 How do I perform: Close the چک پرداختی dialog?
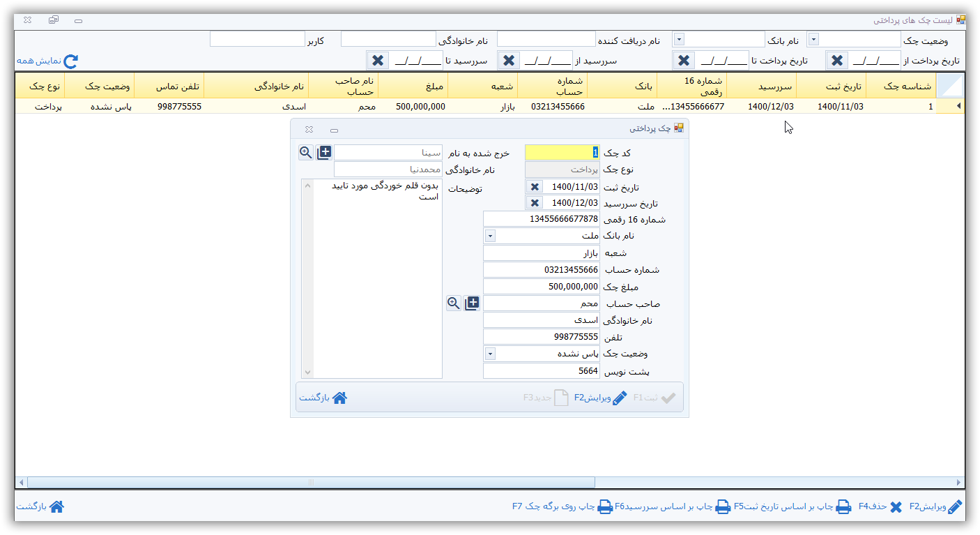tap(309, 130)
